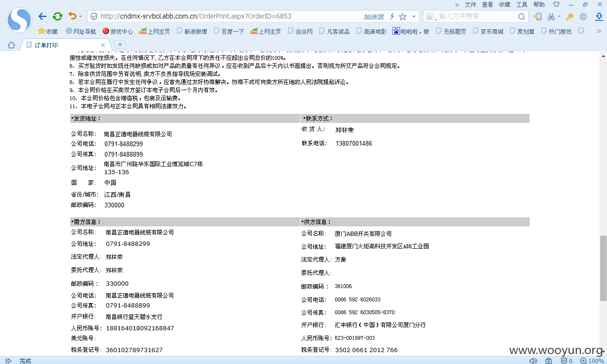Click the status bar sidebar toggle icon
Viewport: 607px width, 364px height.
click(x=8, y=361)
